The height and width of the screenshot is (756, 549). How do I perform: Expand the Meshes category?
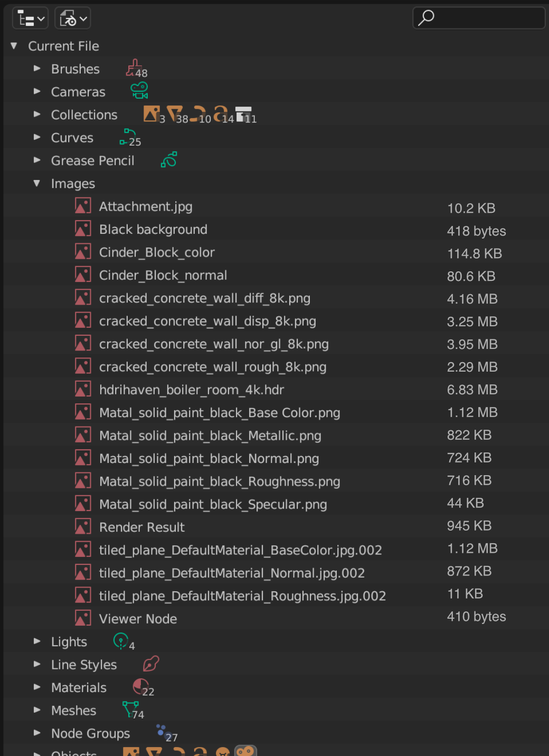coord(37,710)
